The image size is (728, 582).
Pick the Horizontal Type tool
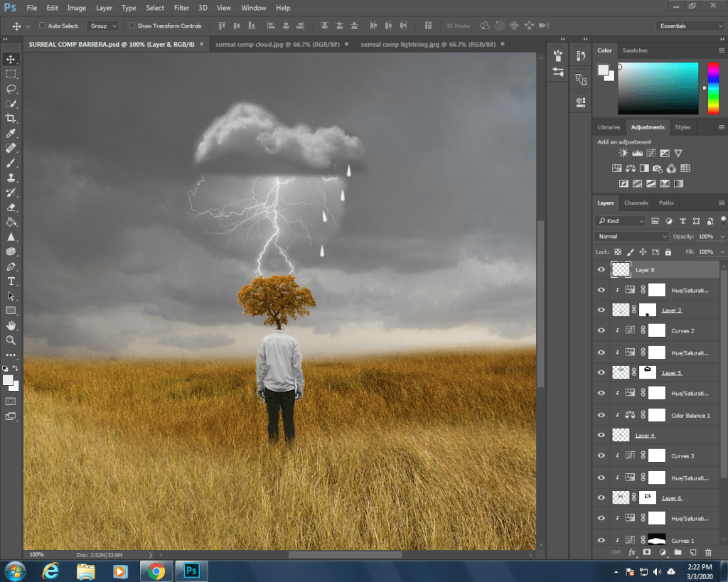(11, 281)
